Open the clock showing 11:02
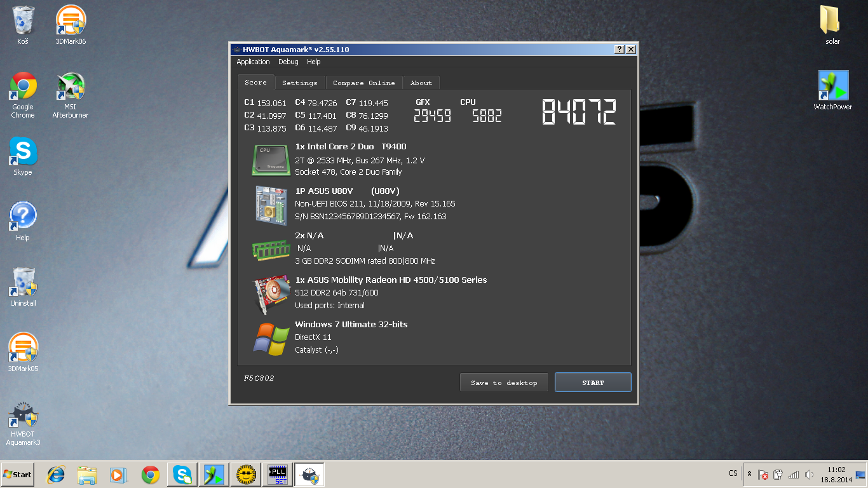 tap(836, 475)
